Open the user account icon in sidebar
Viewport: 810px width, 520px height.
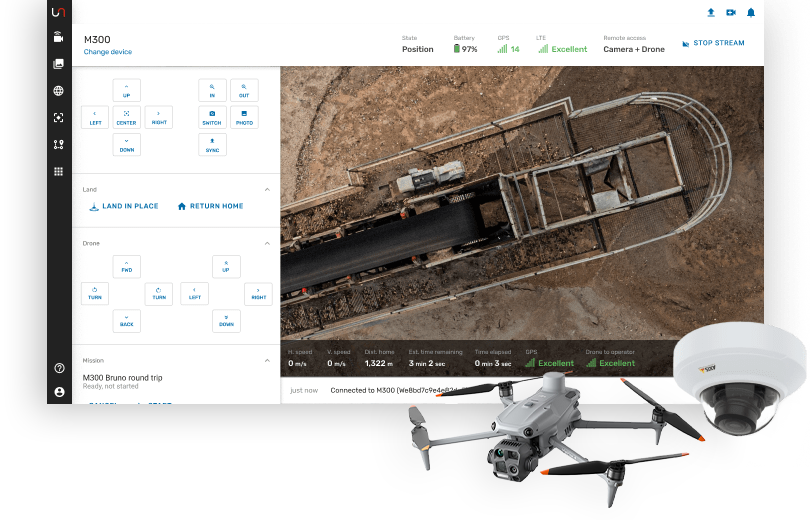(x=59, y=392)
